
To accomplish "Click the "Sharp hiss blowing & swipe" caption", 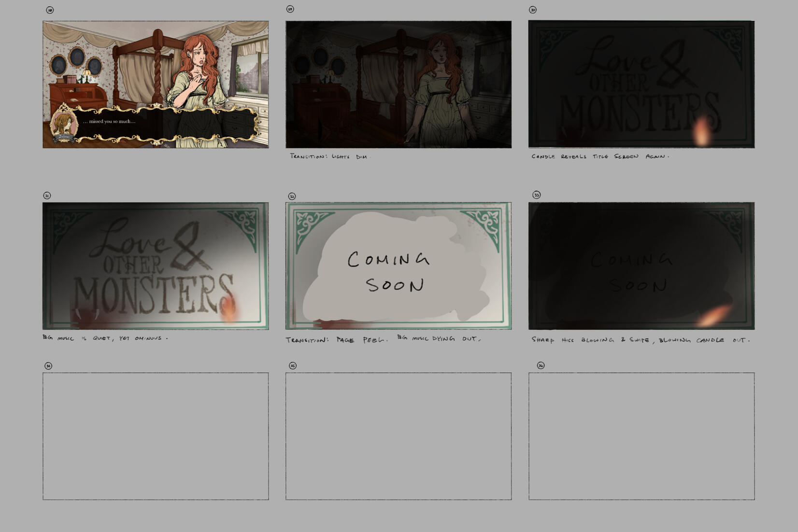I will (640, 340).
